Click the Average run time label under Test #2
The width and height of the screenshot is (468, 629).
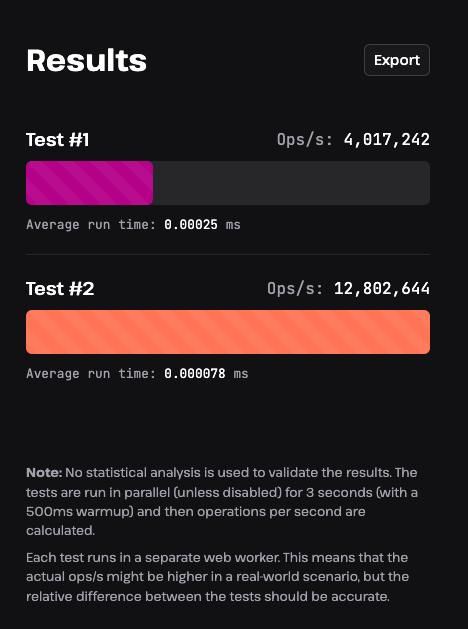tap(91, 374)
